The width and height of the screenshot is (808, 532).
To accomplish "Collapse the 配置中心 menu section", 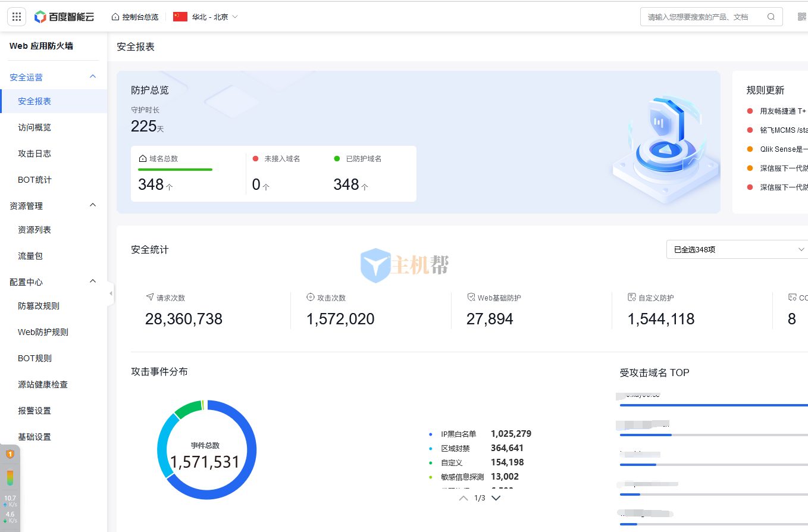I will point(93,281).
